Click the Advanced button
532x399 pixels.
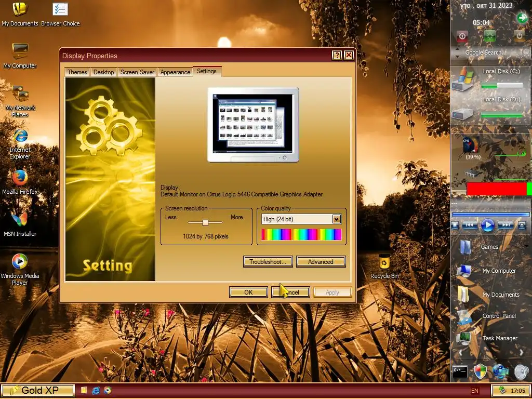coord(321,262)
